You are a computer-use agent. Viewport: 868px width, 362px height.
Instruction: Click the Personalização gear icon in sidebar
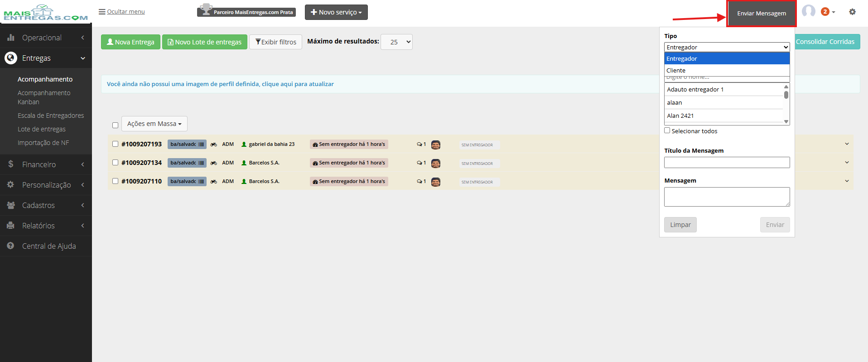click(x=11, y=184)
